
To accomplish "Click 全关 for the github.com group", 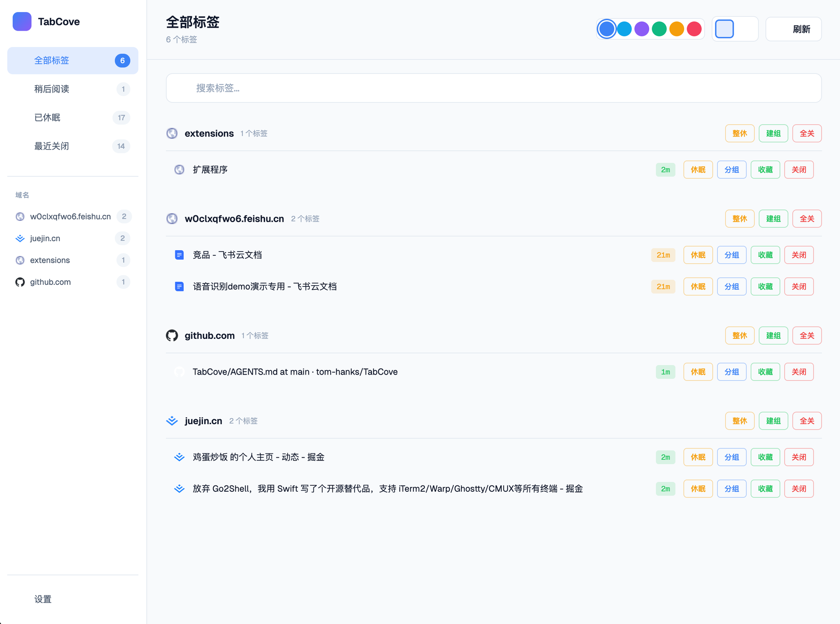I will (807, 336).
